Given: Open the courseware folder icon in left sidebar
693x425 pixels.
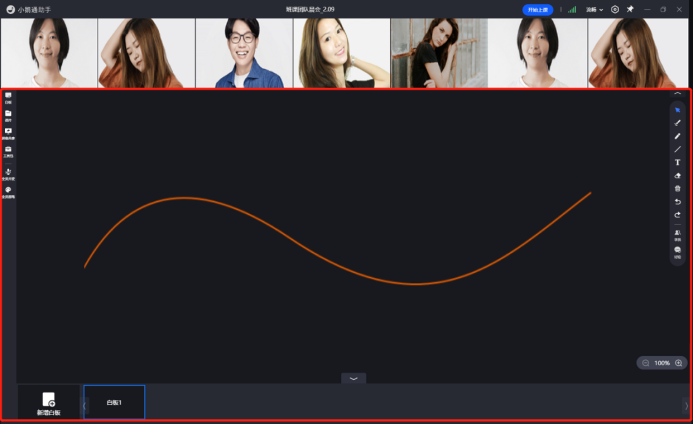Looking at the screenshot, I should 8,116.
